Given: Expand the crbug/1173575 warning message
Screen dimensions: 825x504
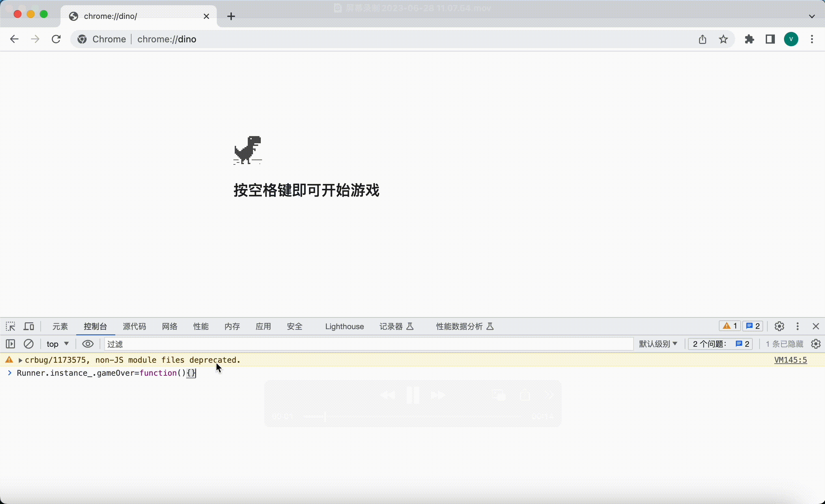Looking at the screenshot, I should coord(21,360).
